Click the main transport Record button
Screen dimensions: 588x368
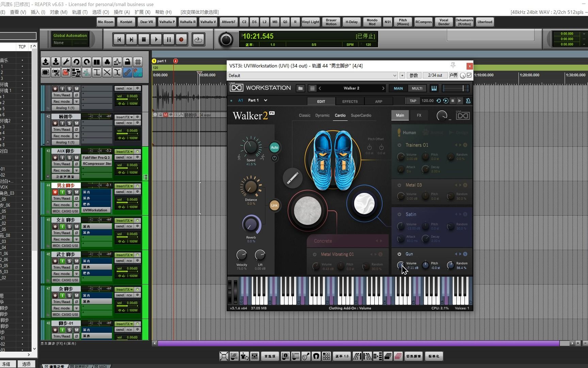[x=181, y=40]
